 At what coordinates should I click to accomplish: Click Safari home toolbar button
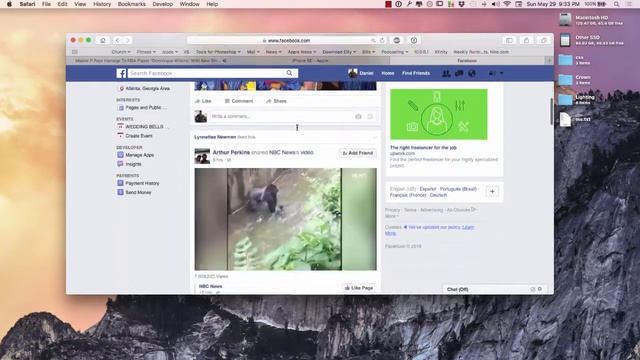[103, 40]
